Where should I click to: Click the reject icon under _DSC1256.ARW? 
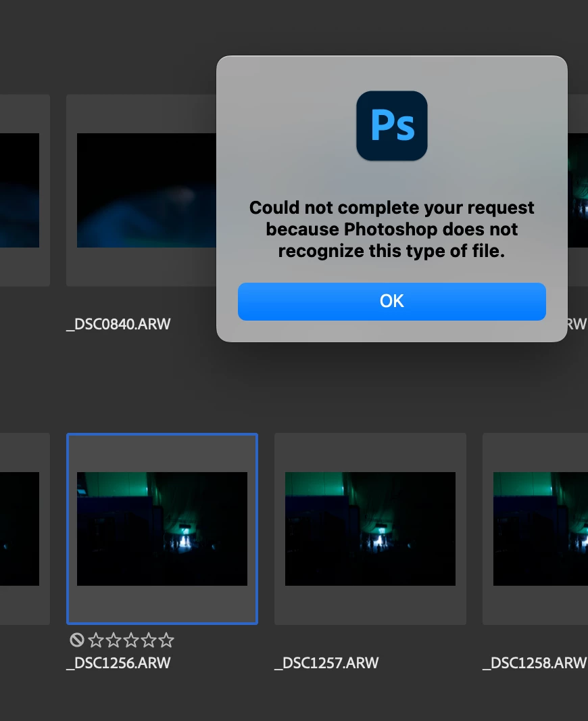pos(77,640)
